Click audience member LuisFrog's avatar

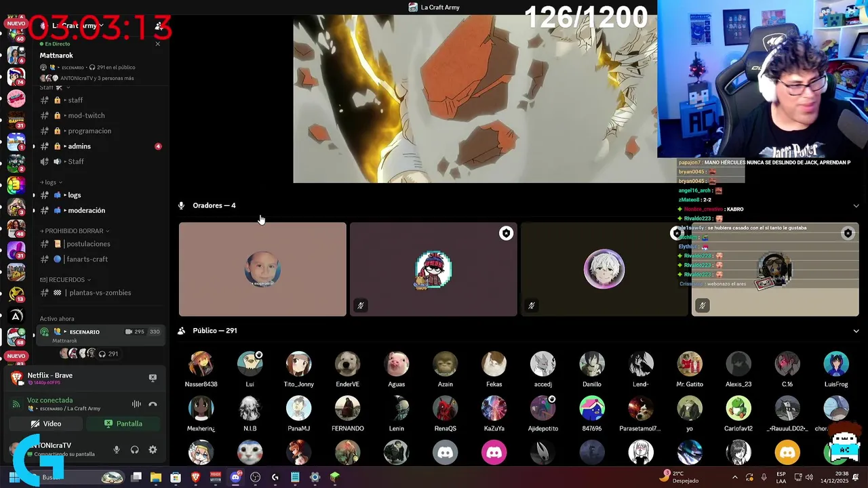835,364
